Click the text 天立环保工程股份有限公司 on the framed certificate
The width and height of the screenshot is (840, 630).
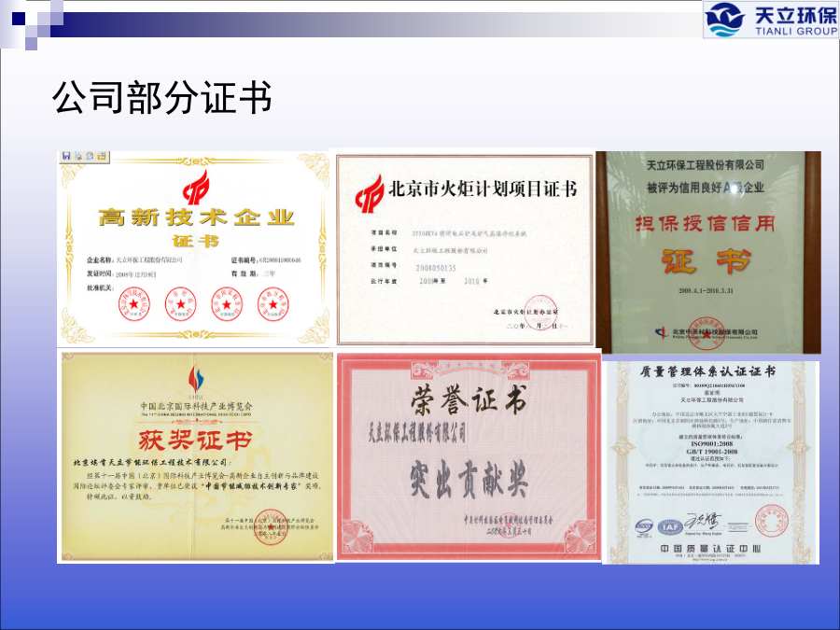705,164
